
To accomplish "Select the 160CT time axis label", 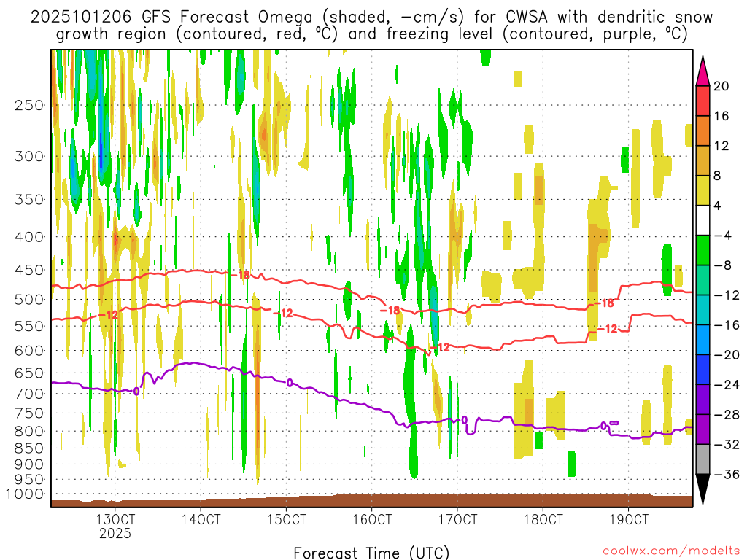I will (372, 519).
